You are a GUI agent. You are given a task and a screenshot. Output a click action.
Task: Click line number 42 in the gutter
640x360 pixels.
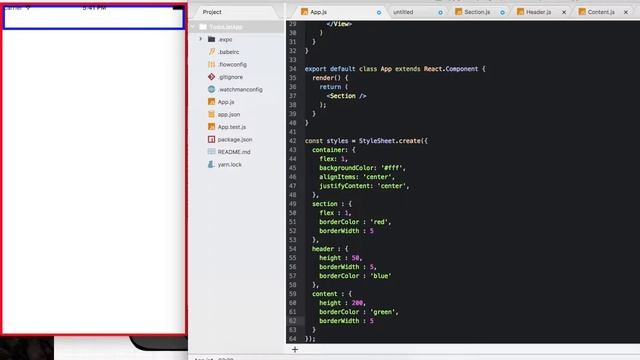click(x=293, y=141)
